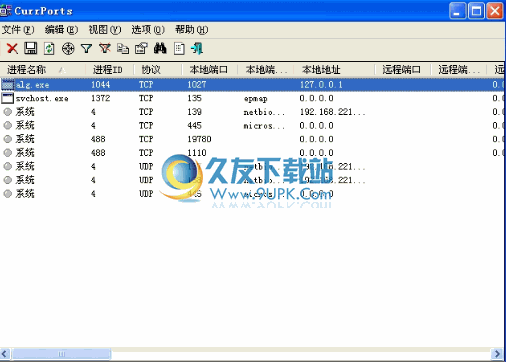Screen dimensions: 506x362
Task: Select the 系统 row with port 445 TCP
Action: click(x=252, y=126)
